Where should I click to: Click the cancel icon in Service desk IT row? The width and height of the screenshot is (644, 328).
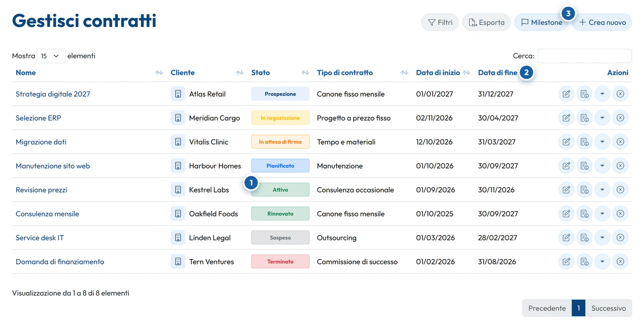620,238
